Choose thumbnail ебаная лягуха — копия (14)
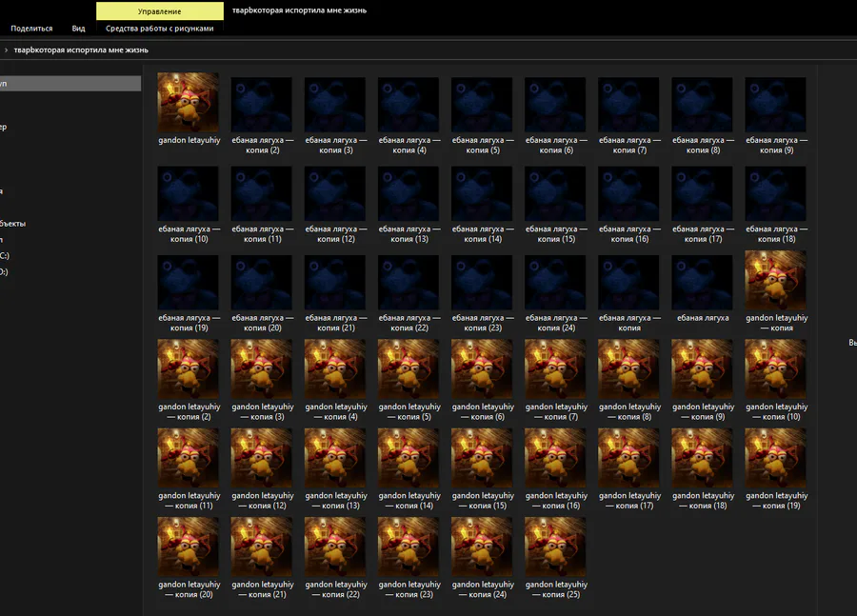This screenshot has width=857, height=616. pos(482,193)
